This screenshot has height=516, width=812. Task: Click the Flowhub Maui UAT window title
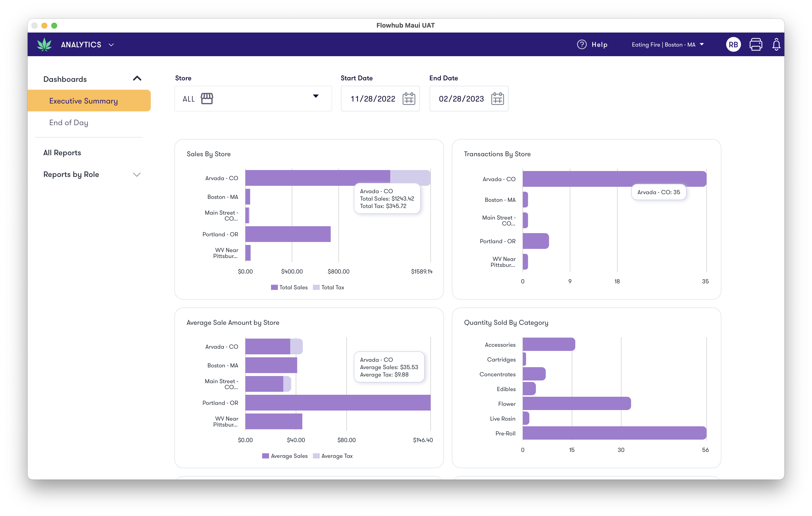pos(406,25)
